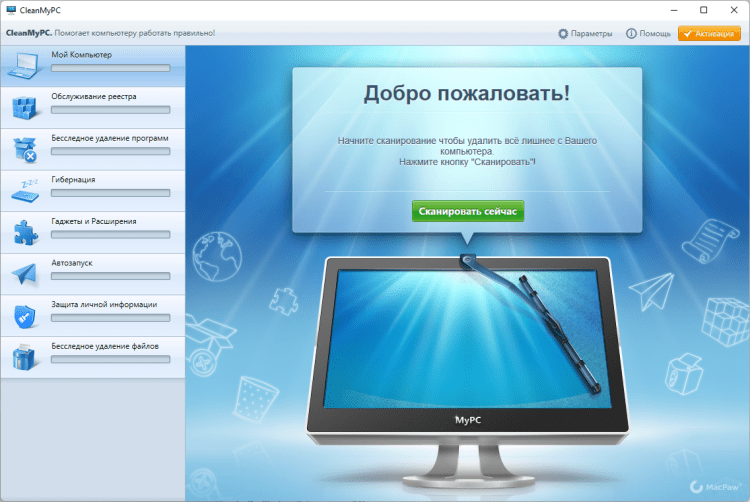Click the paper plane Автозапуск icon
This screenshot has height=502, width=750.
pyautogui.click(x=24, y=274)
